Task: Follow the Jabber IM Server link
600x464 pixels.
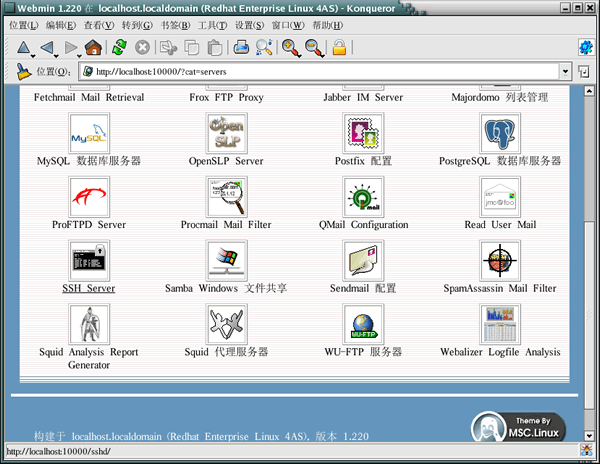Action: coord(363,98)
